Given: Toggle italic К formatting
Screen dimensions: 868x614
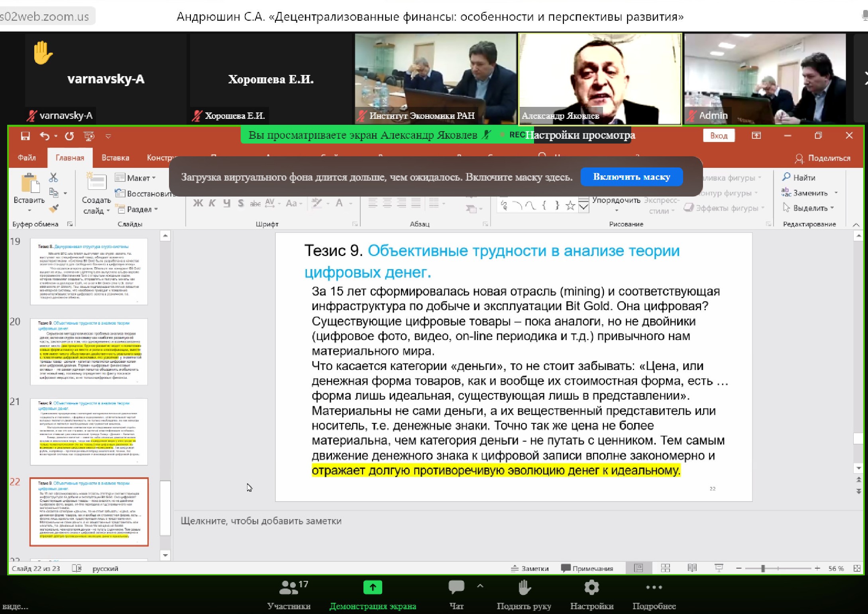Looking at the screenshot, I should (212, 203).
